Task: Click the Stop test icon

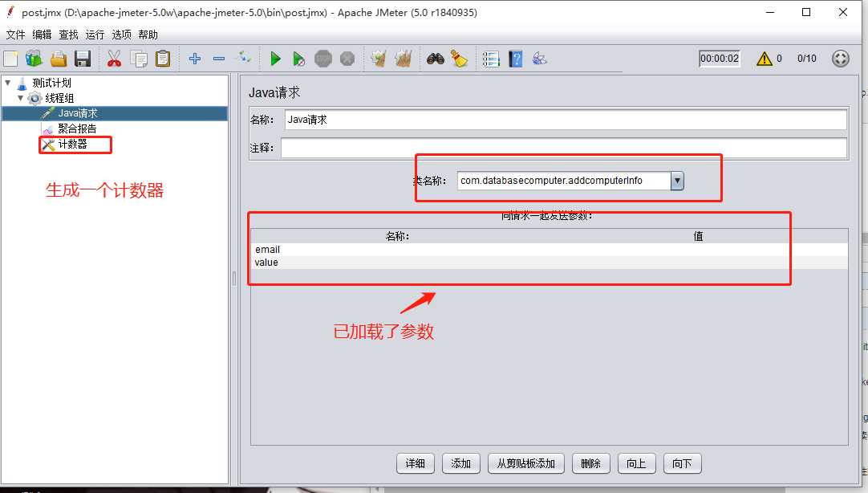Action: point(323,59)
